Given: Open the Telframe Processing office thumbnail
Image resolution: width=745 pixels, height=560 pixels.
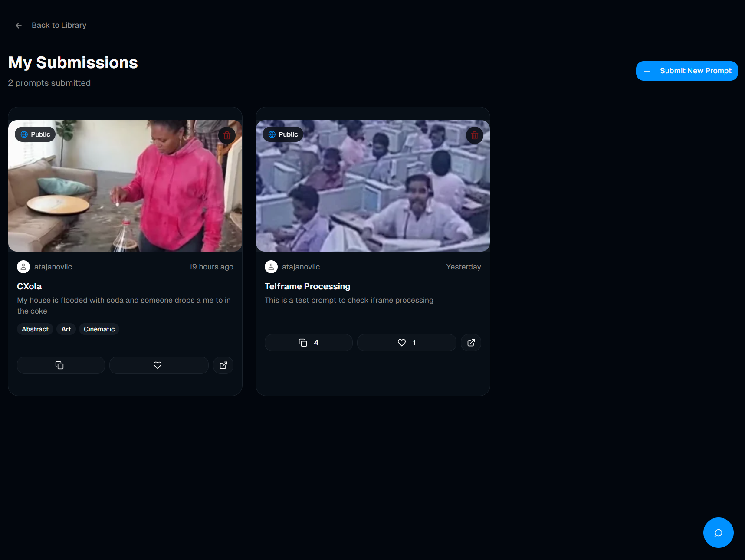Looking at the screenshot, I should pos(373,191).
